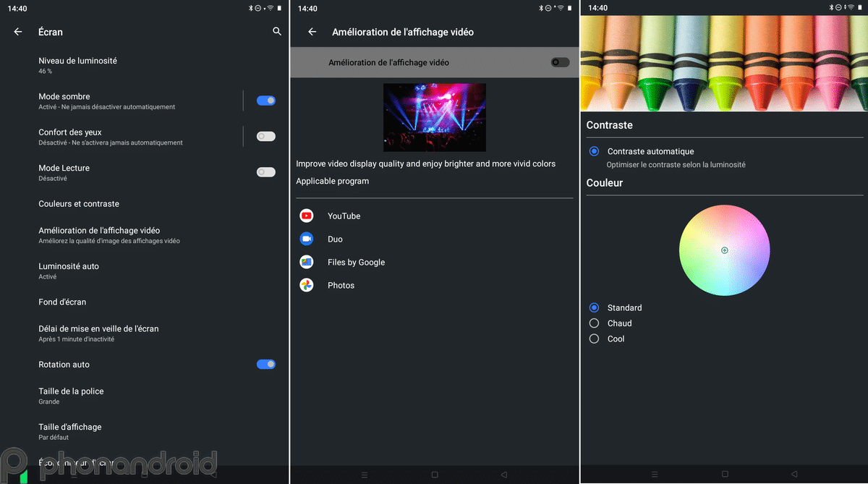This screenshot has height=484, width=868.
Task: Choose the Chaud color radio option
Action: click(x=594, y=323)
